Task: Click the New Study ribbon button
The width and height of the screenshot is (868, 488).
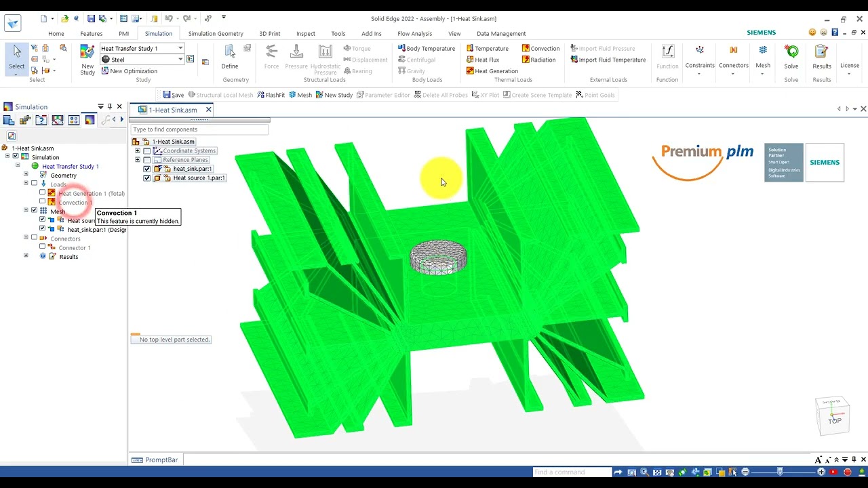Action: (x=87, y=60)
